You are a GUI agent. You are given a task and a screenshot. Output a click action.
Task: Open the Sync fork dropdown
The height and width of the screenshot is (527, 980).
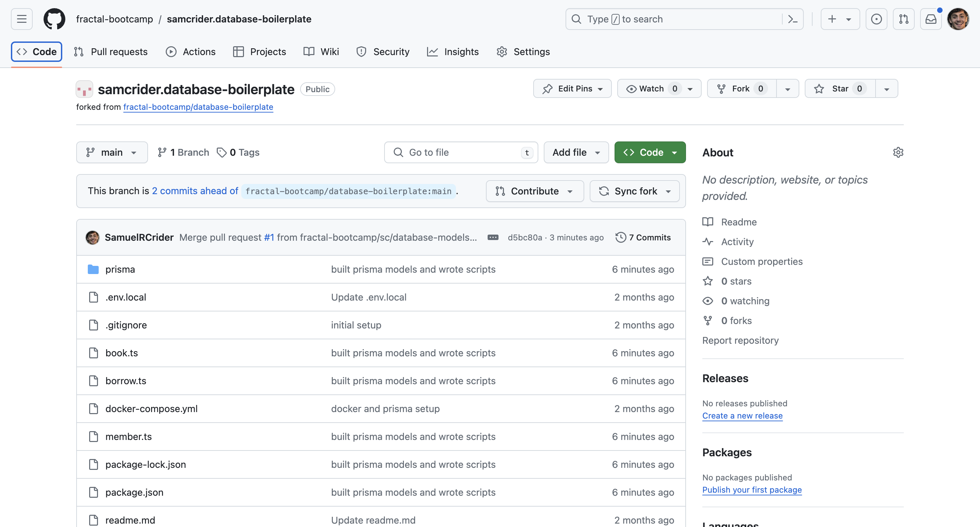coord(634,191)
